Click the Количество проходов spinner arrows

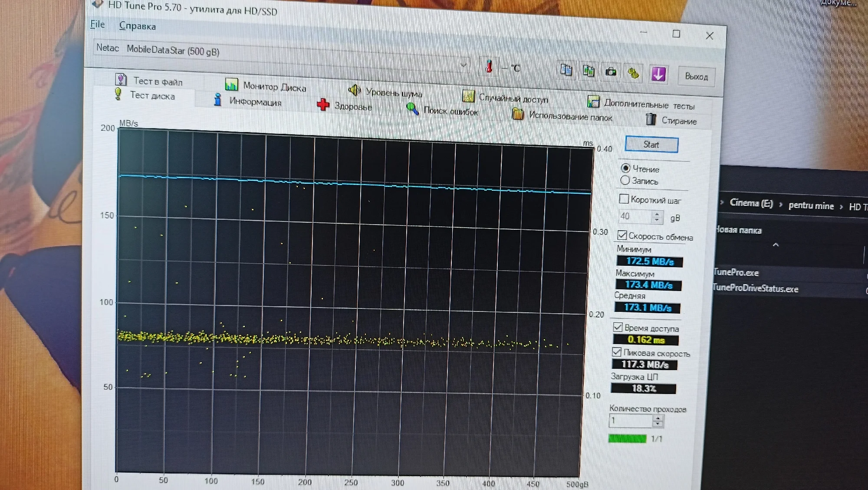[x=658, y=421]
